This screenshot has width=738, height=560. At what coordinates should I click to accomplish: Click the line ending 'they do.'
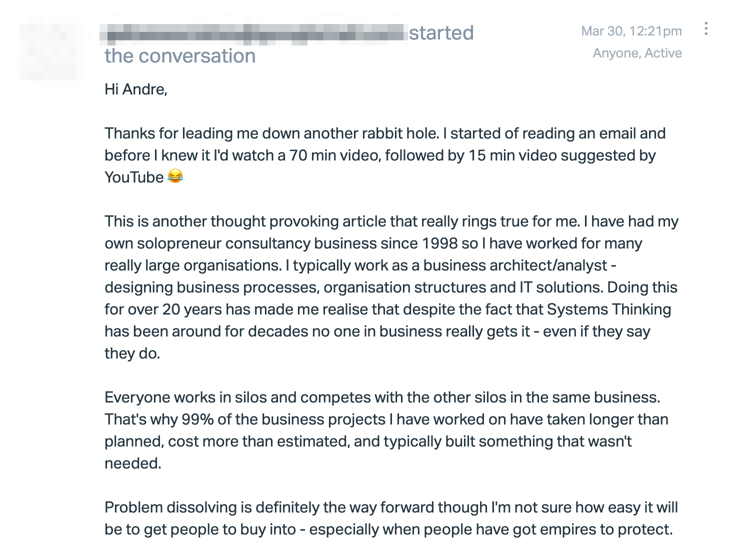point(132,353)
